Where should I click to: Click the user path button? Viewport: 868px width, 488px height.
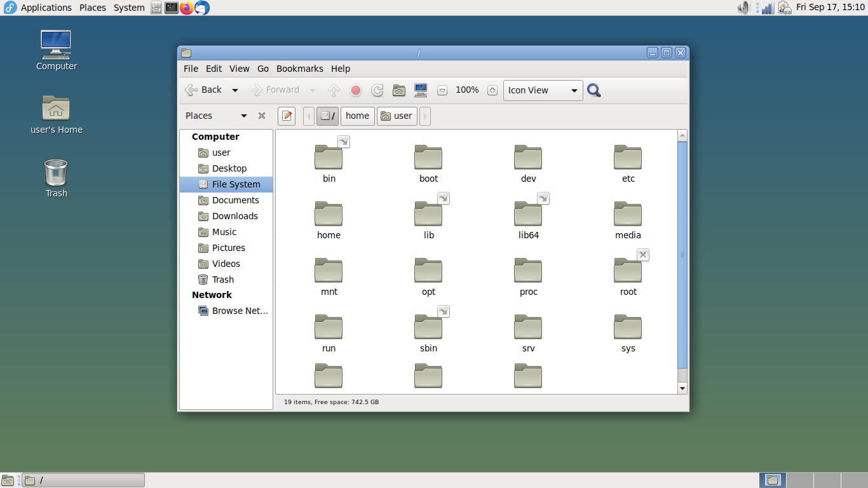pyautogui.click(x=397, y=116)
